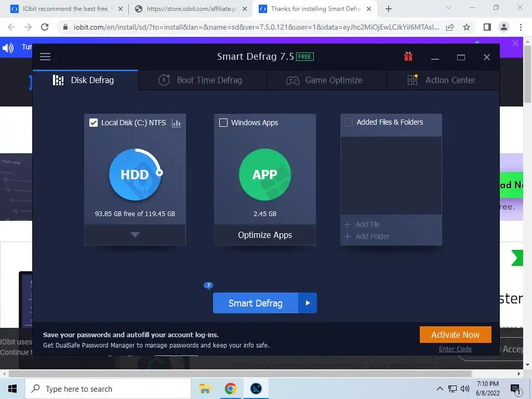
Task: Open notification center icon
Action: [x=515, y=389]
